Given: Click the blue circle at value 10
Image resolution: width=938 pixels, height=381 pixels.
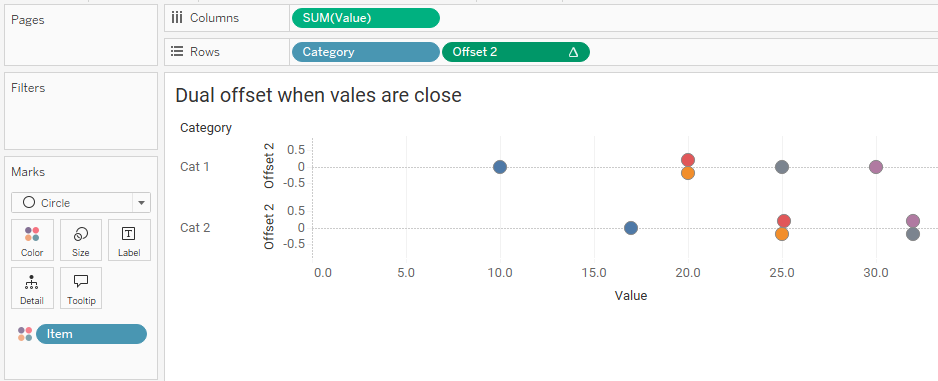Looking at the screenshot, I should 500,167.
